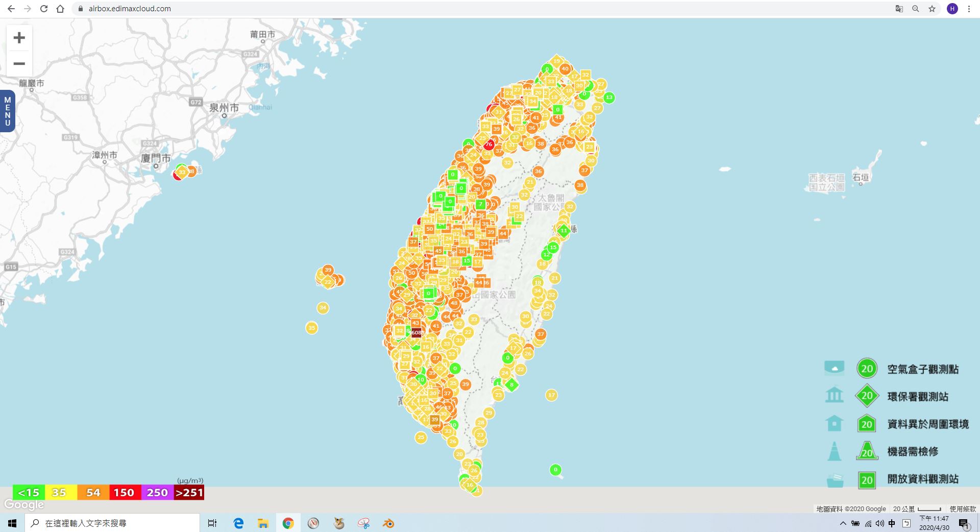This screenshot has height=532, width=980.
Task: Click the green circle 20 legend marker
Action: [x=867, y=368]
